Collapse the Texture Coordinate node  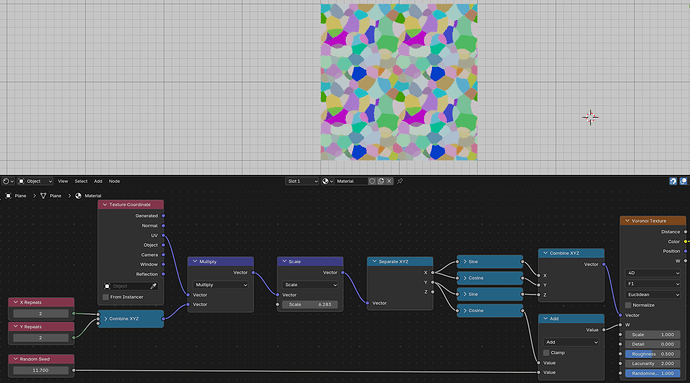pyautogui.click(x=105, y=205)
